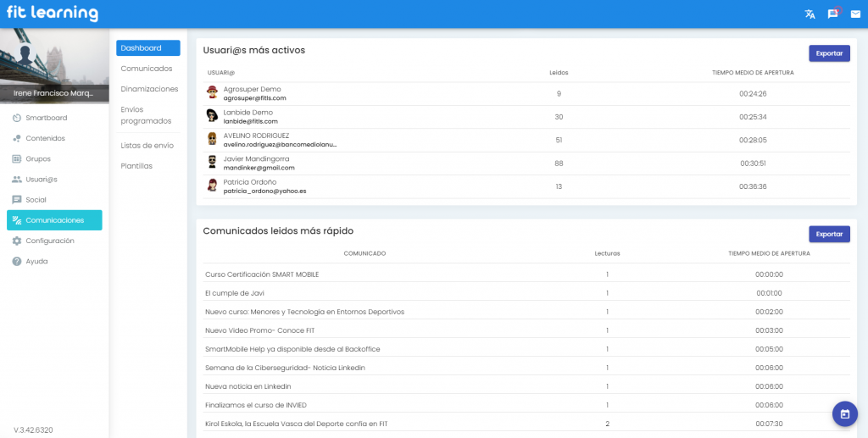
Task: Go to the Contenidos section
Action: (x=45, y=138)
